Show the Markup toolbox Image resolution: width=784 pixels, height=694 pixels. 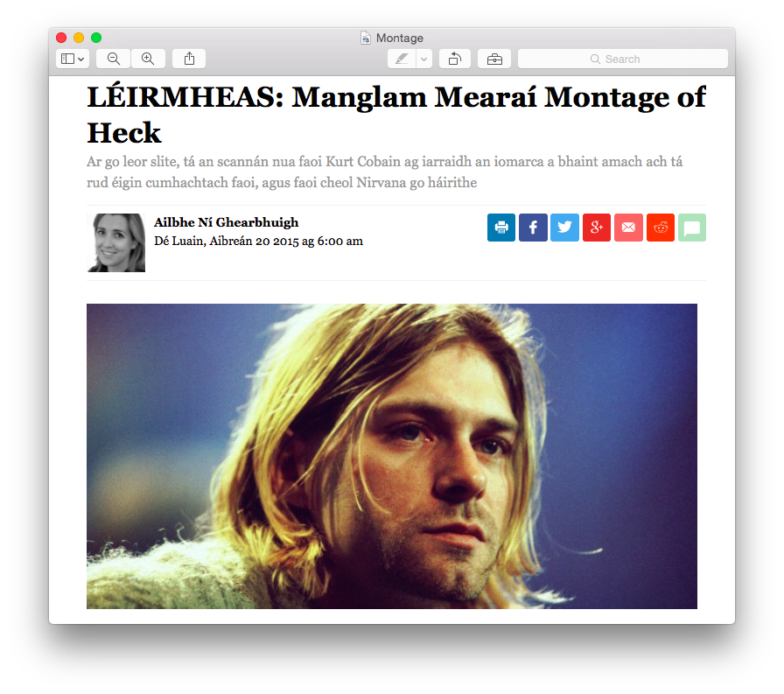pyautogui.click(x=494, y=59)
